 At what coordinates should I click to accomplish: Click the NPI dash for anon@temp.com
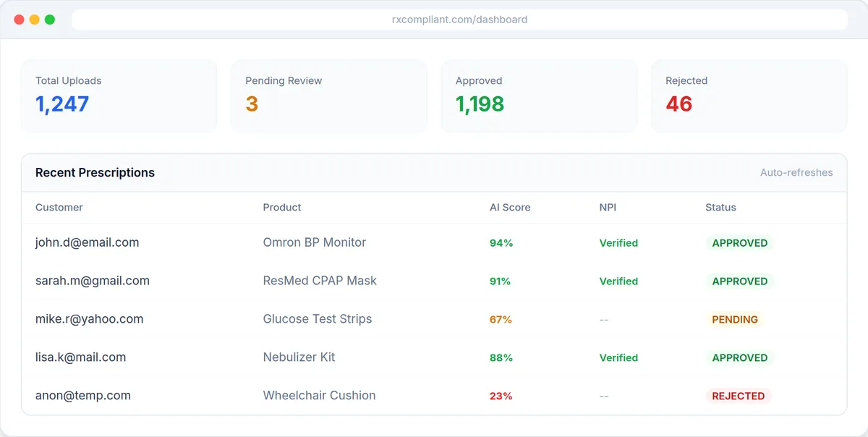coord(604,396)
